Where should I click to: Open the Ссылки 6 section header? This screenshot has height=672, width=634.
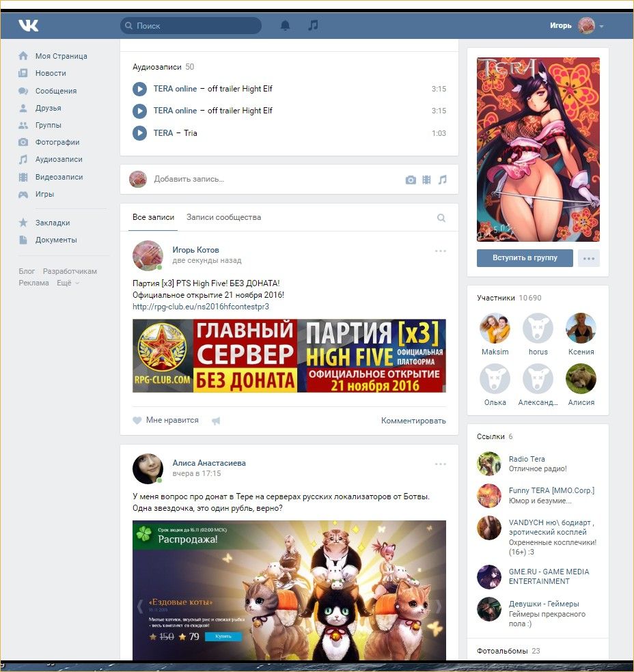495,436
